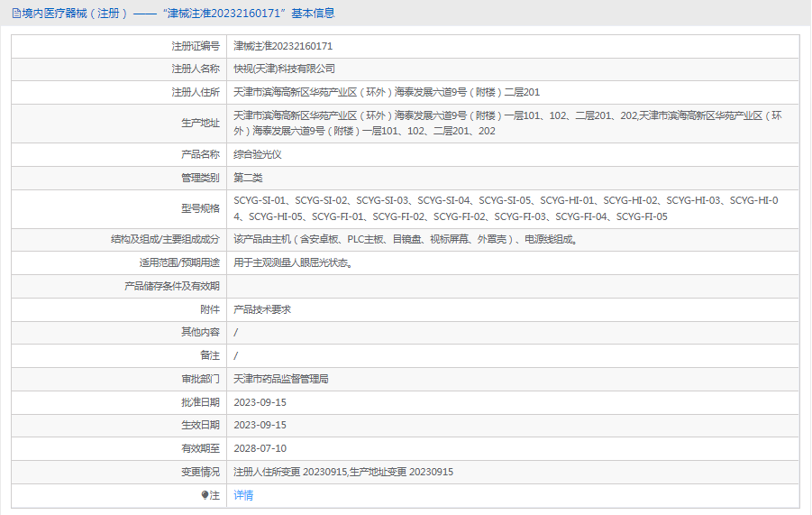Viewport: 812px width, 515px height.
Task: Click the bulb icon beside 注
Action: click(x=205, y=495)
